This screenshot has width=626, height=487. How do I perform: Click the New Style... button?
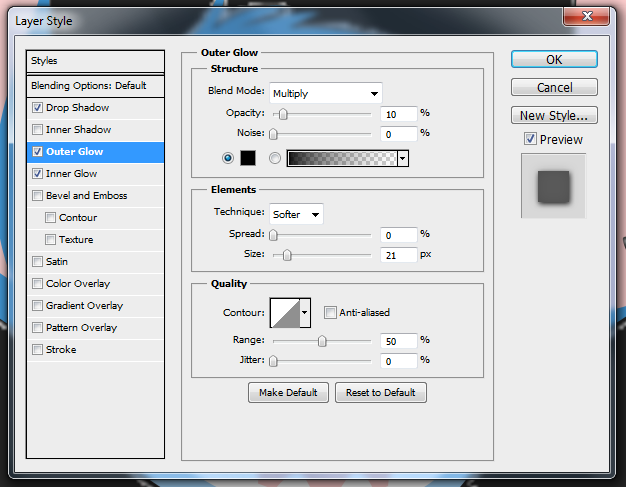(554, 115)
